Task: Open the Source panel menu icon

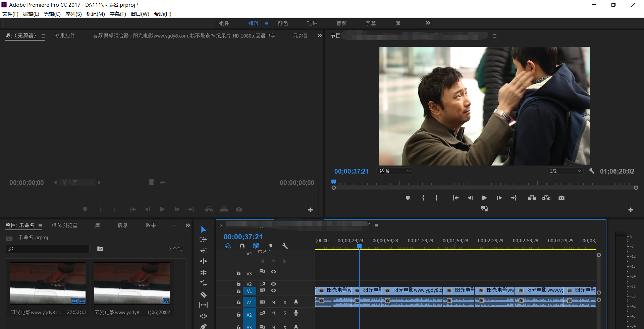Action: point(43,36)
